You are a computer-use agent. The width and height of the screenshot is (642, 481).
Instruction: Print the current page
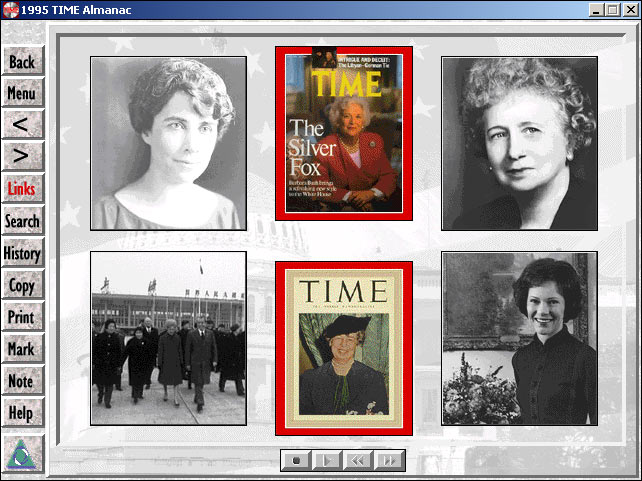(22, 317)
